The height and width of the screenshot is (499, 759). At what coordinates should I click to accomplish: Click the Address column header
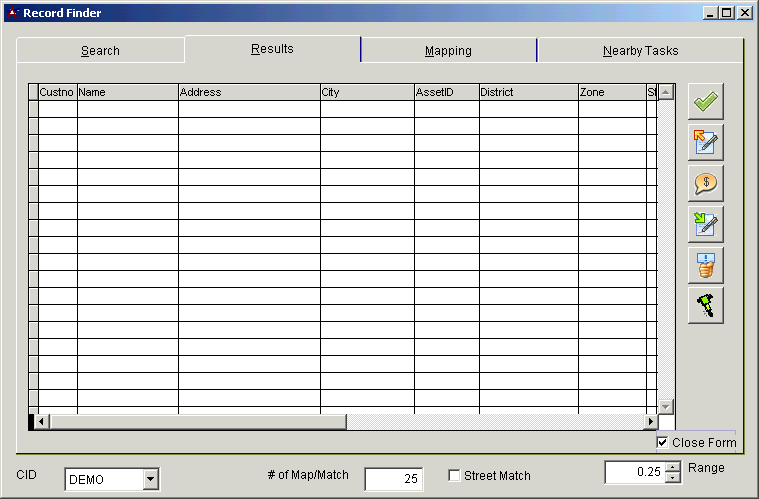(249, 92)
